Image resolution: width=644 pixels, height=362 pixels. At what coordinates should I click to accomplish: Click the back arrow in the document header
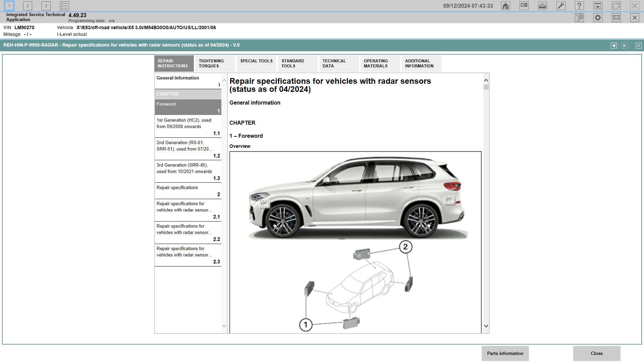pos(614,45)
